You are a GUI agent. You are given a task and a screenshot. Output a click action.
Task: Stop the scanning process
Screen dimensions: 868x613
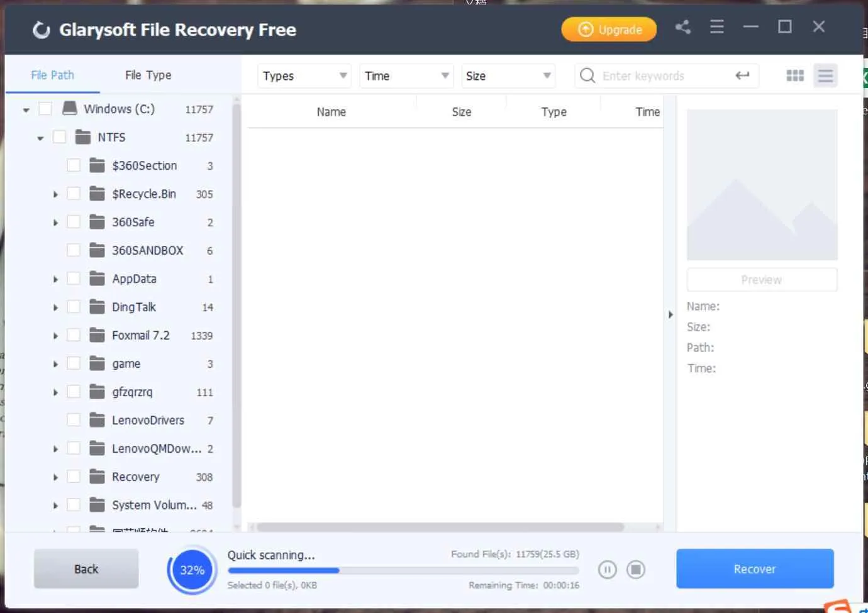point(636,569)
